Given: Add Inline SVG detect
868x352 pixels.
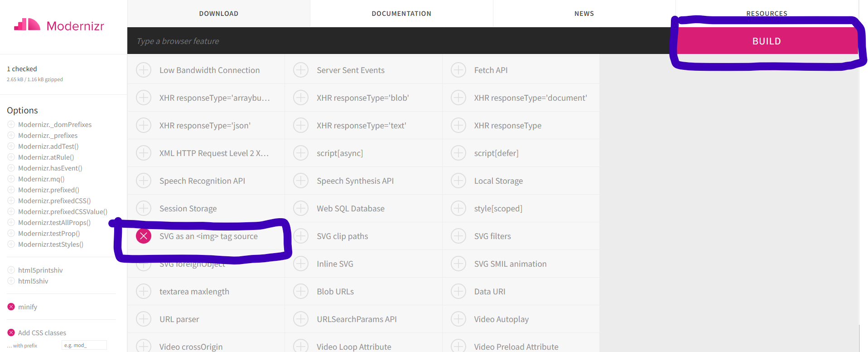Looking at the screenshot, I should coord(301,264).
